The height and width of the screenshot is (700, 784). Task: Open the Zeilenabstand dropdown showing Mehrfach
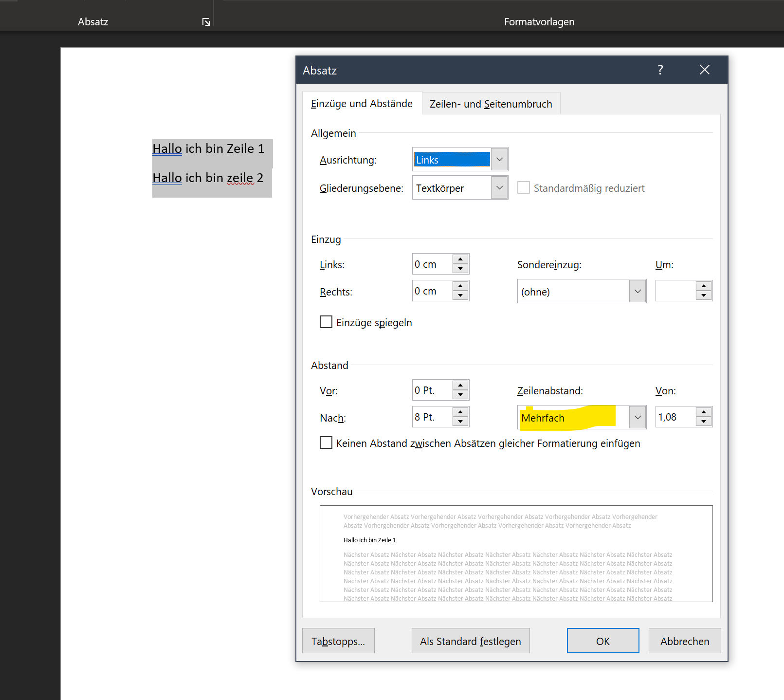coord(638,418)
